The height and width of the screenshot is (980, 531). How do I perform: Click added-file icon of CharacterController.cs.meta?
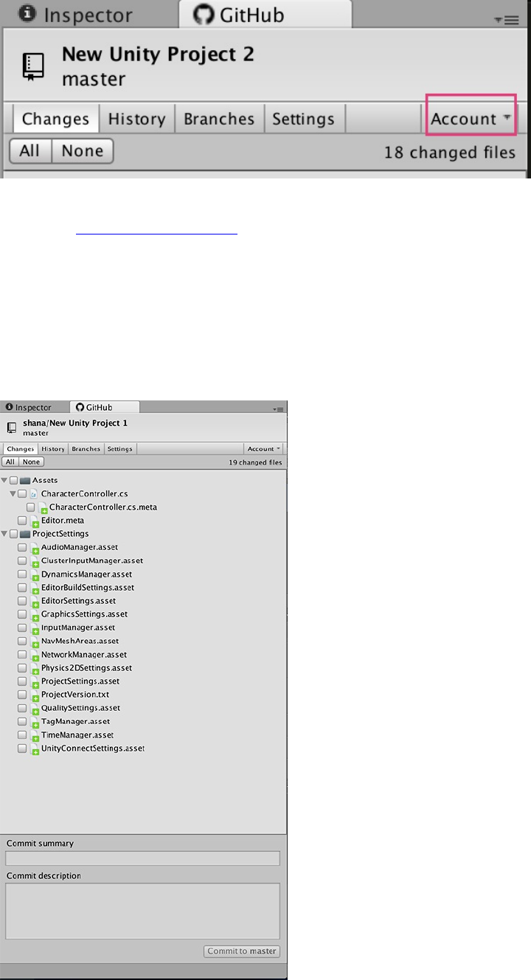pos(44,507)
